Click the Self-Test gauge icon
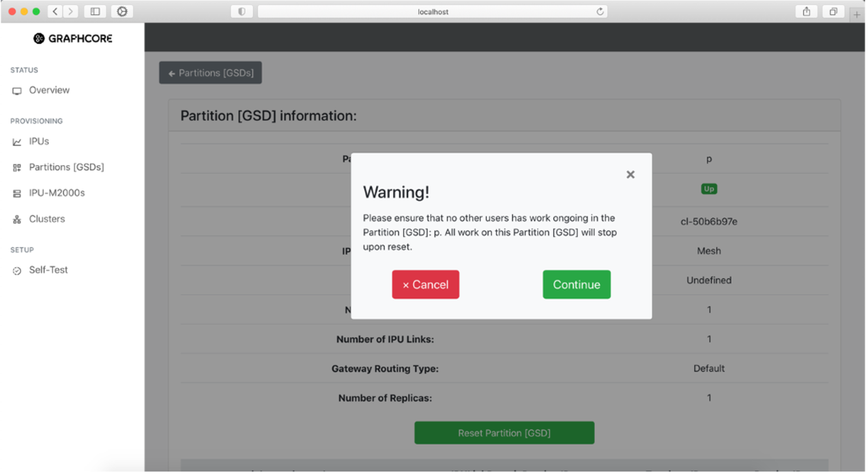Screen dimensions: 868x474 17,271
